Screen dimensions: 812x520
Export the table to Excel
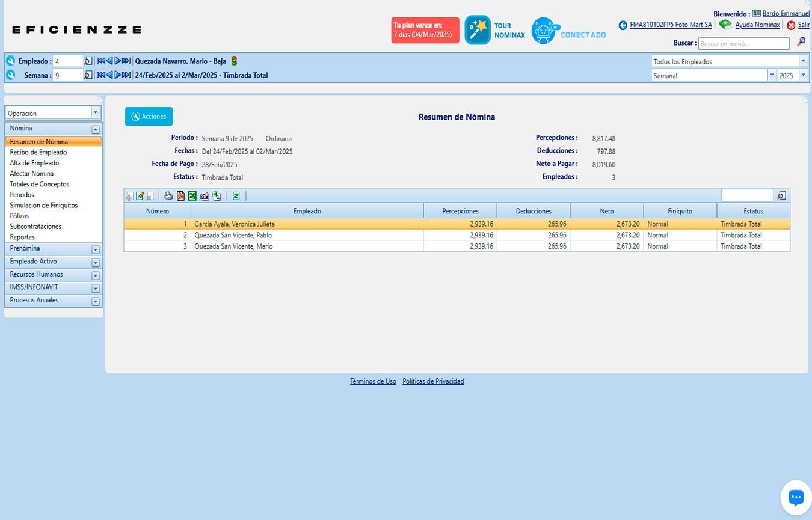click(192, 196)
